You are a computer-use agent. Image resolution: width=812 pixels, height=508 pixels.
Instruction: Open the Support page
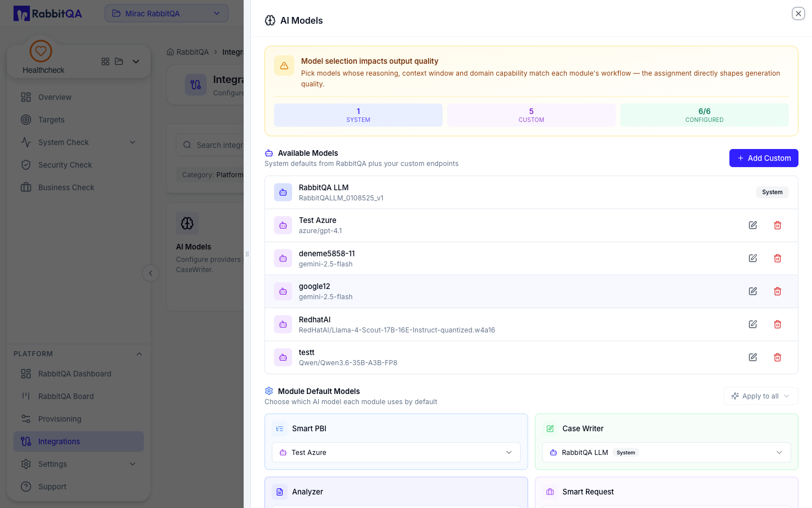(78, 487)
